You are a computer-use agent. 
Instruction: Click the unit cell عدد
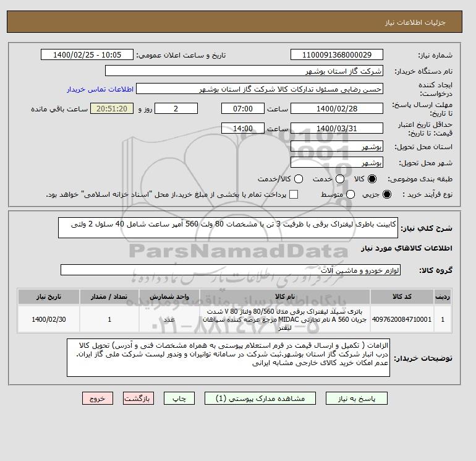pos(169,319)
